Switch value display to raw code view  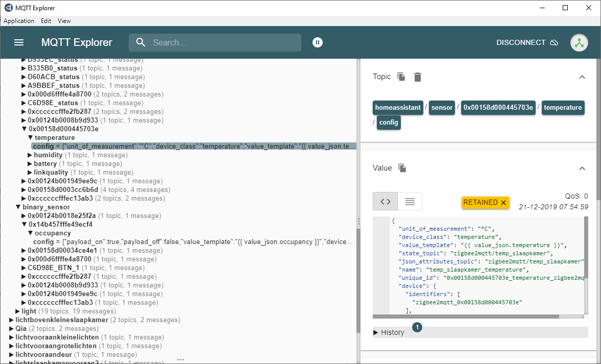click(x=385, y=201)
